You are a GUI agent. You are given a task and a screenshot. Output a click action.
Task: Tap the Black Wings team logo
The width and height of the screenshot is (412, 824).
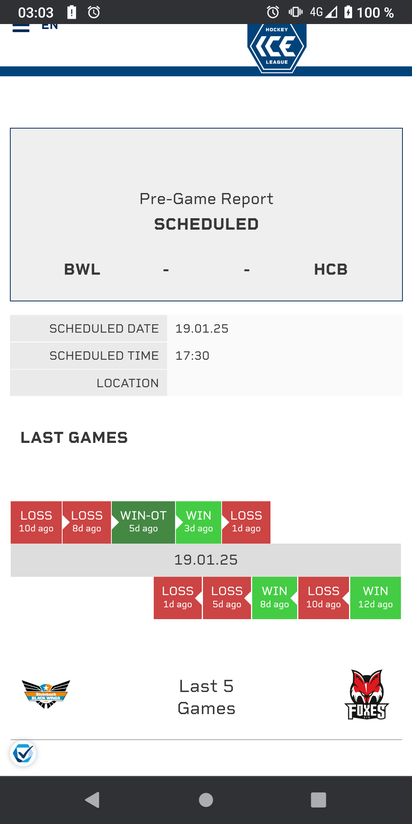point(46,694)
